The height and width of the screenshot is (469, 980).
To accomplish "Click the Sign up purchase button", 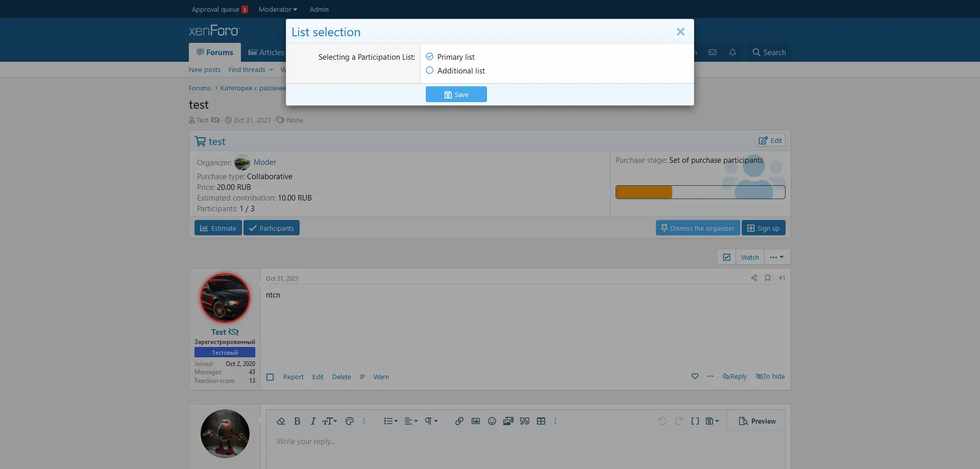I will pyautogui.click(x=763, y=228).
